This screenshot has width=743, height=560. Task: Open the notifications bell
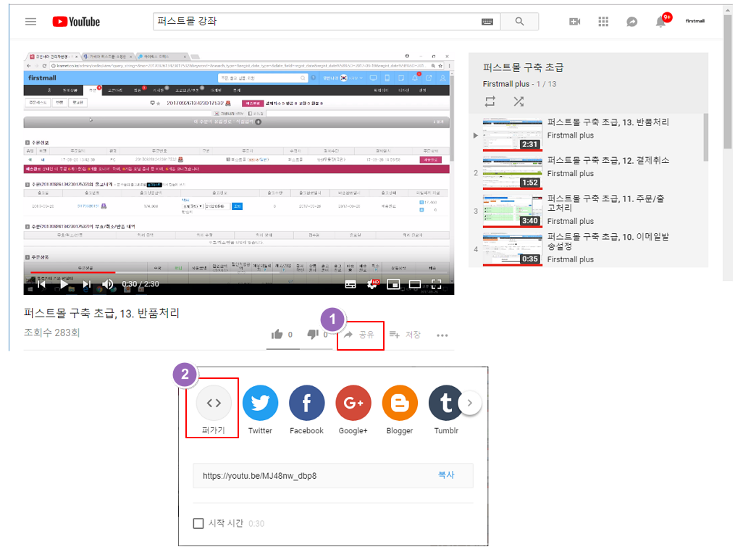tap(661, 21)
